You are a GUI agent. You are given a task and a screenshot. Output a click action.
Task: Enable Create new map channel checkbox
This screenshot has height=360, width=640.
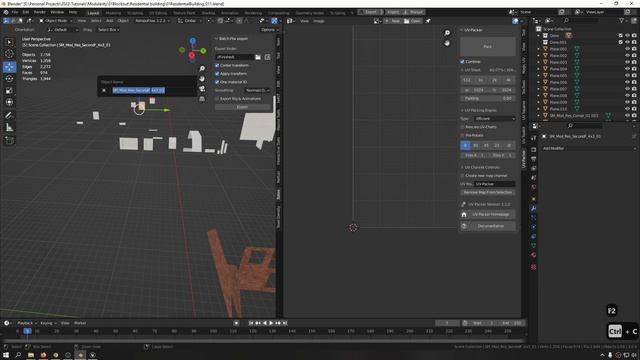(x=462, y=176)
